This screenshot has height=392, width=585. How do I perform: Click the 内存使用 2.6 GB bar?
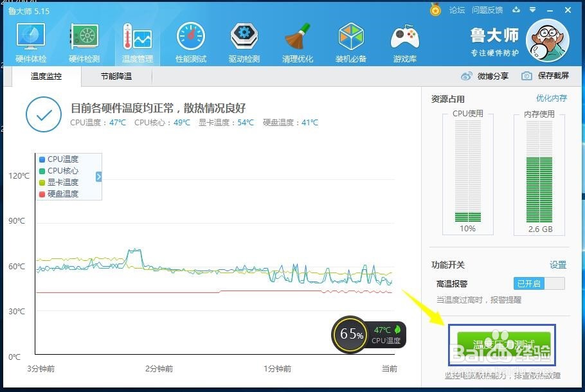point(539,171)
